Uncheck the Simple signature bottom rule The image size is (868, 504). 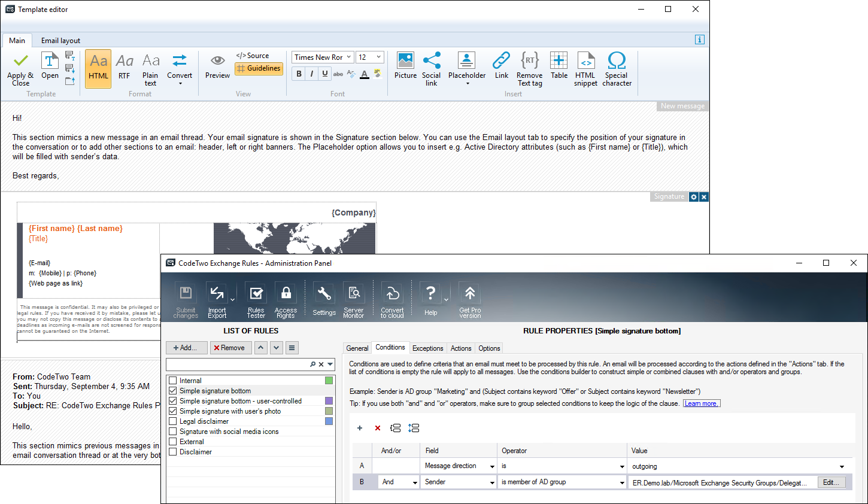click(173, 391)
